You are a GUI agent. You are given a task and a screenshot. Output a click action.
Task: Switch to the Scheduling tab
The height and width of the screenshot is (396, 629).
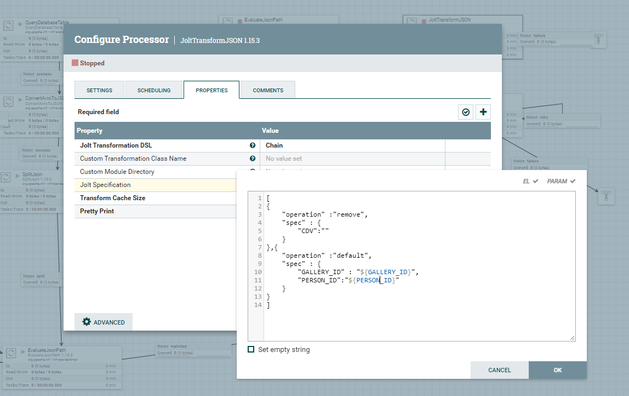click(154, 90)
